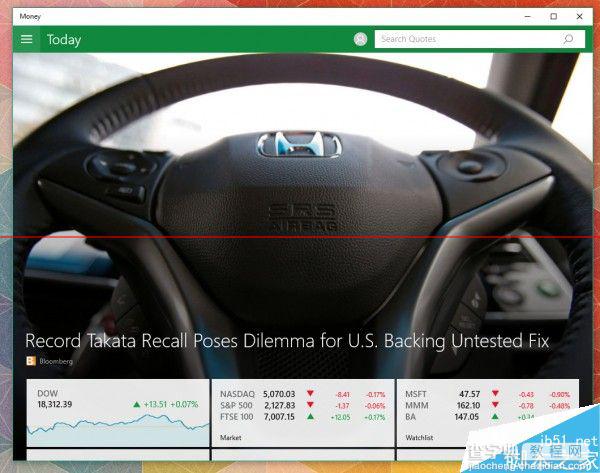This screenshot has height=473, width=600.
Task: Click the FTSE 100 value 7,007.15
Action: pyautogui.click(x=279, y=417)
